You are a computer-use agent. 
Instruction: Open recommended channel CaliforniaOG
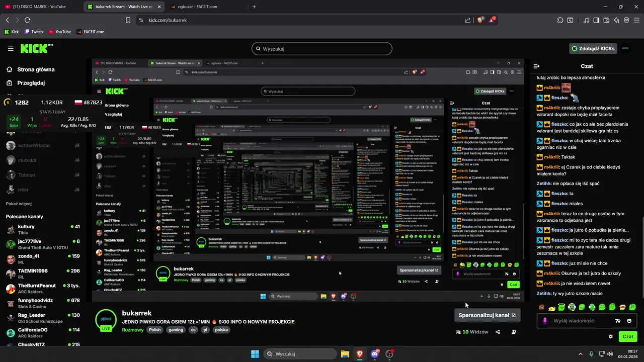point(43,333)
